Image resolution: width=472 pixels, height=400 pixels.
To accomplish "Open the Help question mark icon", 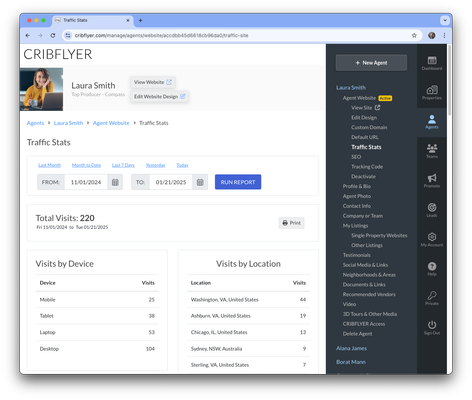I will [x=432, y=268].
